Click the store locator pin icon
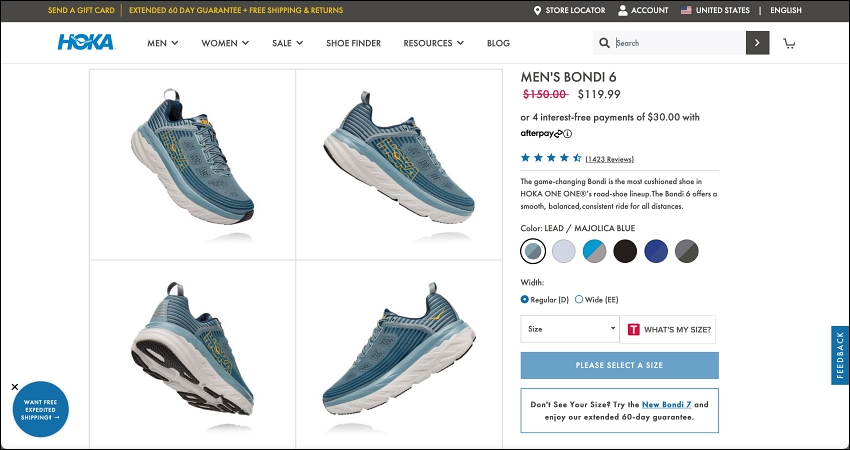This screenshot has height=450, width=850. [537, 10]
